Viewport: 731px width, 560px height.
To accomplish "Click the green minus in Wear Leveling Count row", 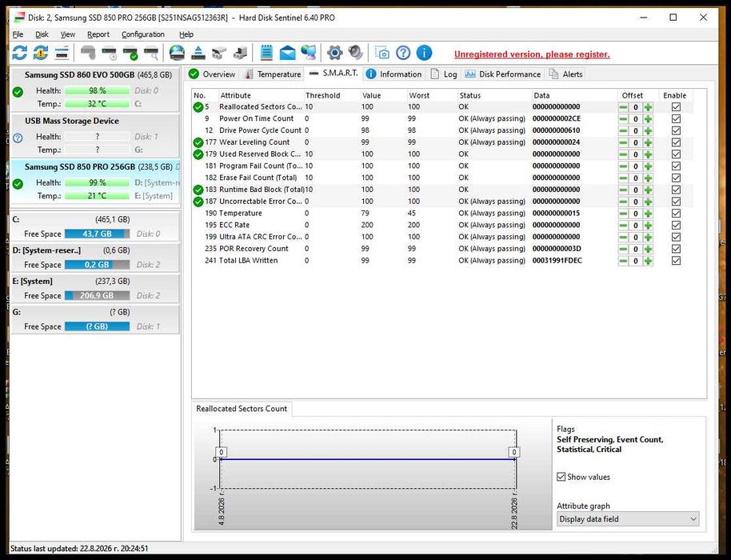I will tap(623, 142).
